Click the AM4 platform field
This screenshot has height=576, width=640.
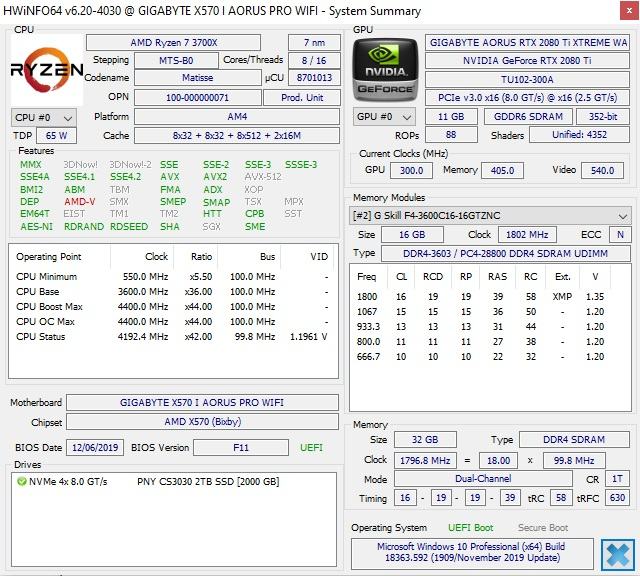click(237, 117)
